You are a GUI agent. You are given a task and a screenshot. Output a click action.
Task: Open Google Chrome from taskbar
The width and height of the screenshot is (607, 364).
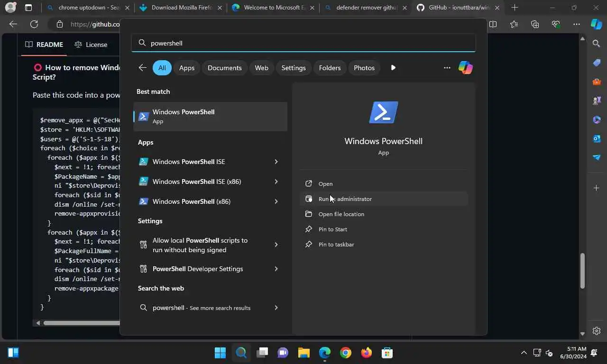345,353
